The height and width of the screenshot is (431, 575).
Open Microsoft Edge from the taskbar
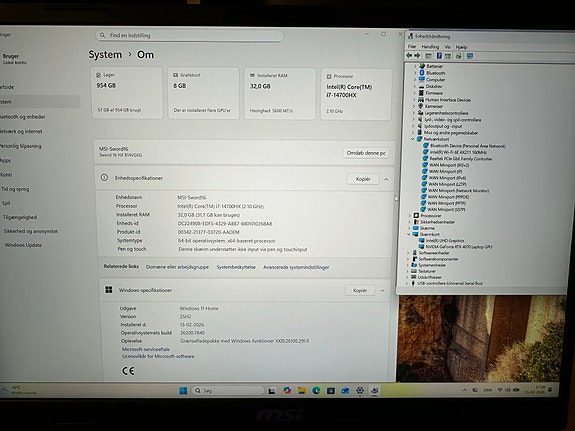[316, 391]
